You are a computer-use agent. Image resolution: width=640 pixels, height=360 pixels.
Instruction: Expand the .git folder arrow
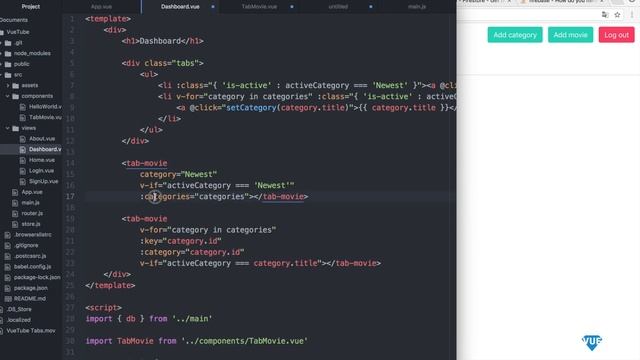click(x=1, y=43)
